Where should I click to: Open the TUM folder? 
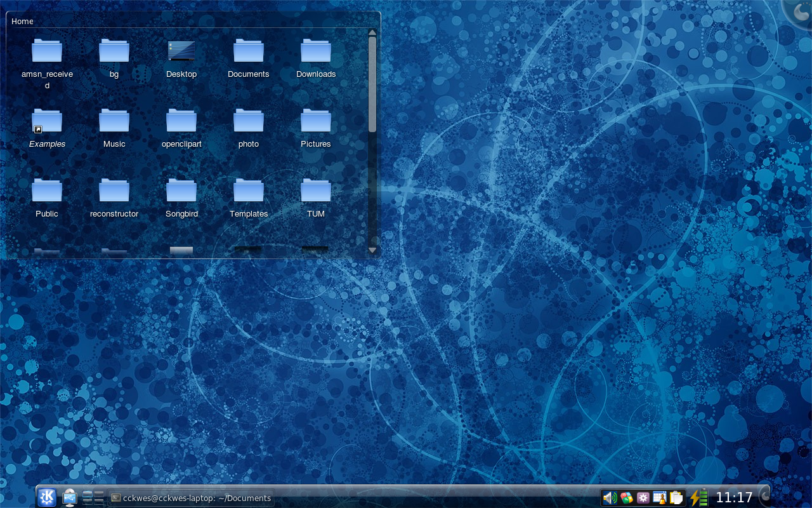[316, 190]
